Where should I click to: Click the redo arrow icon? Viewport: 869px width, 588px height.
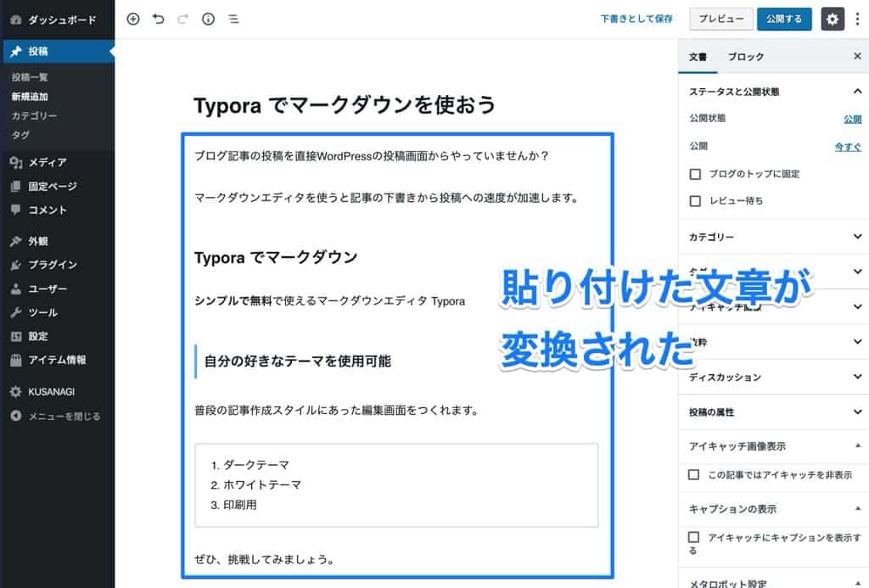[x=183, y=19]
